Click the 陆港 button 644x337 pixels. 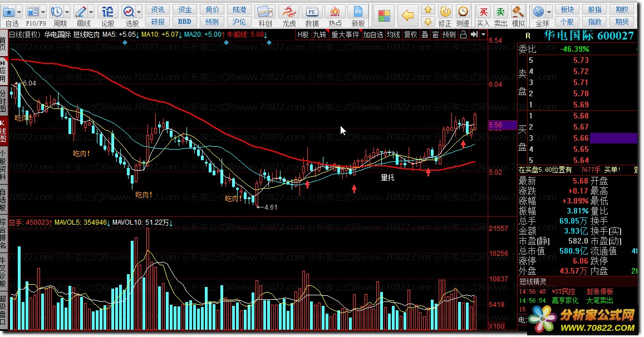[x=239, y=9]
